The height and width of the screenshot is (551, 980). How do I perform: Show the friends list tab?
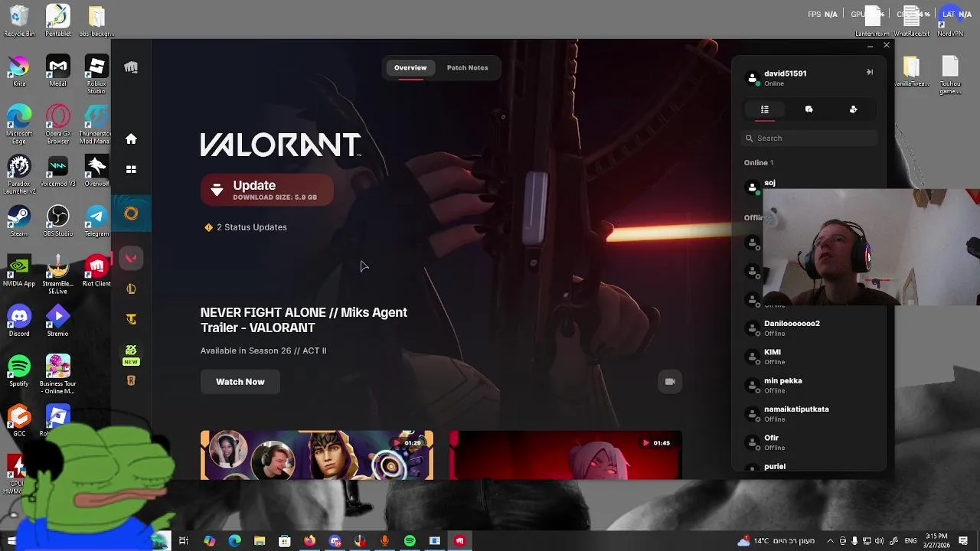coord(764,109)
